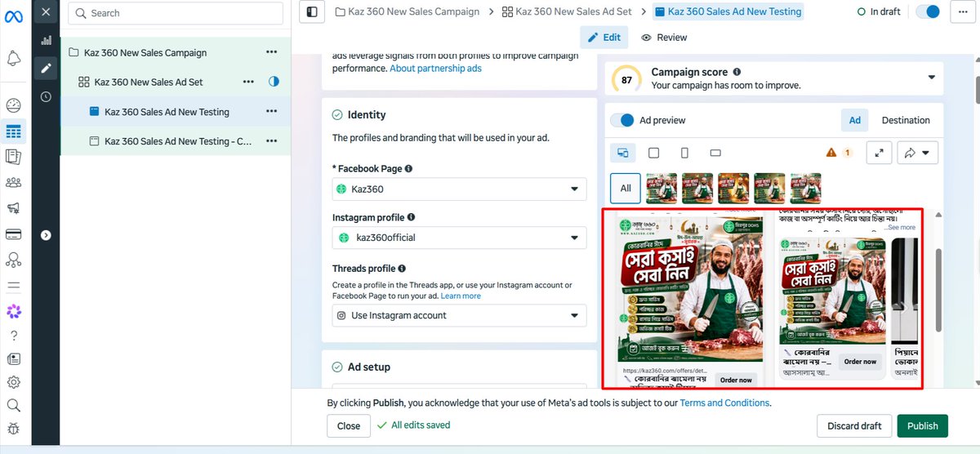Switch to the Review tab
The height and width of the screenshot is (454, 980).
pyautogui.click(x=664, y=38)
